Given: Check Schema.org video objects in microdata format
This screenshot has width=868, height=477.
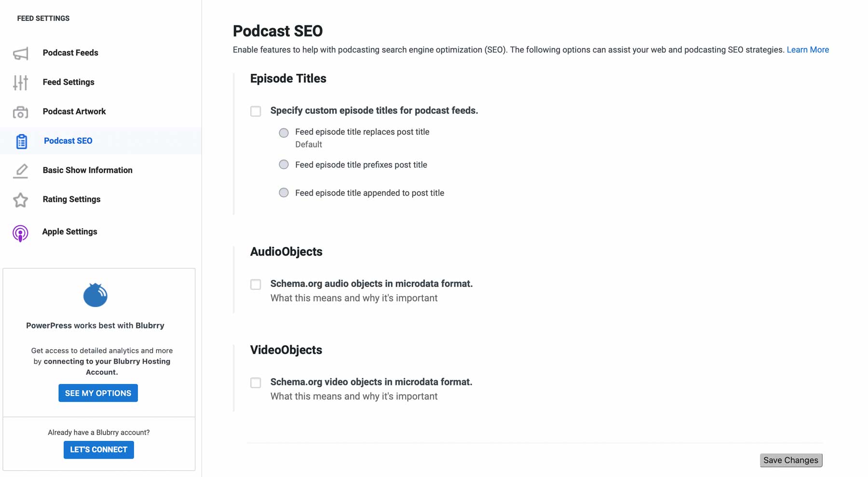Looking at the screenshot, I should pyautogui.click(x=255, y=382).
